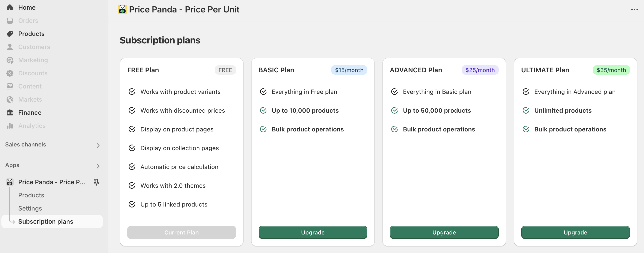The width and height of the screenshot is (644, 253).
Task: Click the Content image icon
Action: 10,86
